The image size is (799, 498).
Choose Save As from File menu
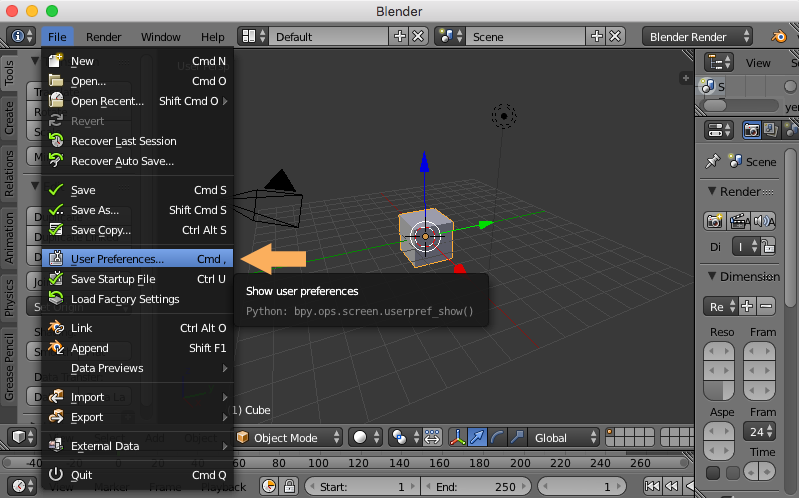point(138,209)
